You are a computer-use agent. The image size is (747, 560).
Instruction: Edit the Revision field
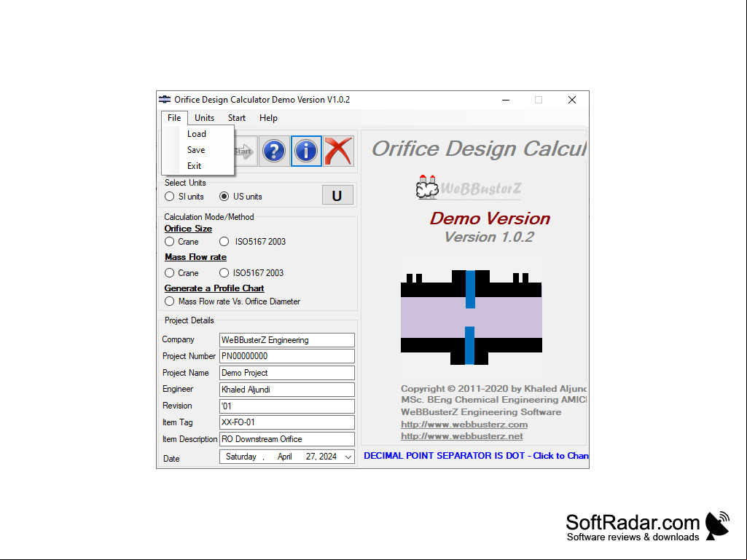(287, 406)
